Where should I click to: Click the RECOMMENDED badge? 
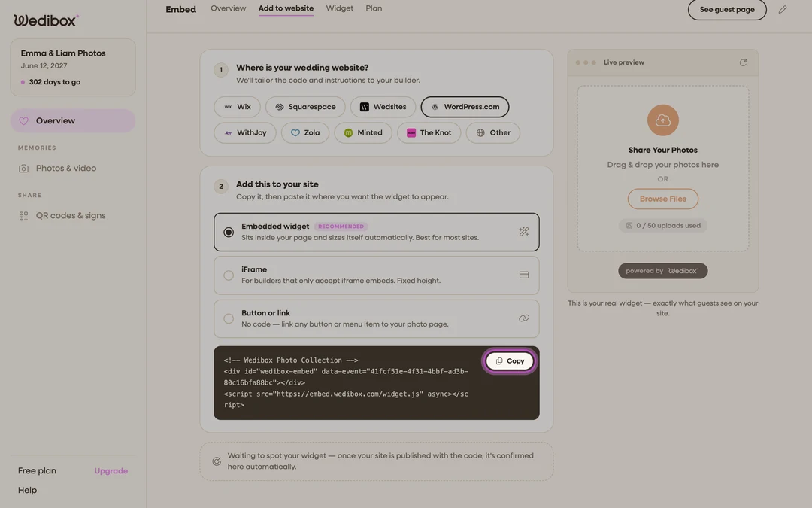pos(341,227)
